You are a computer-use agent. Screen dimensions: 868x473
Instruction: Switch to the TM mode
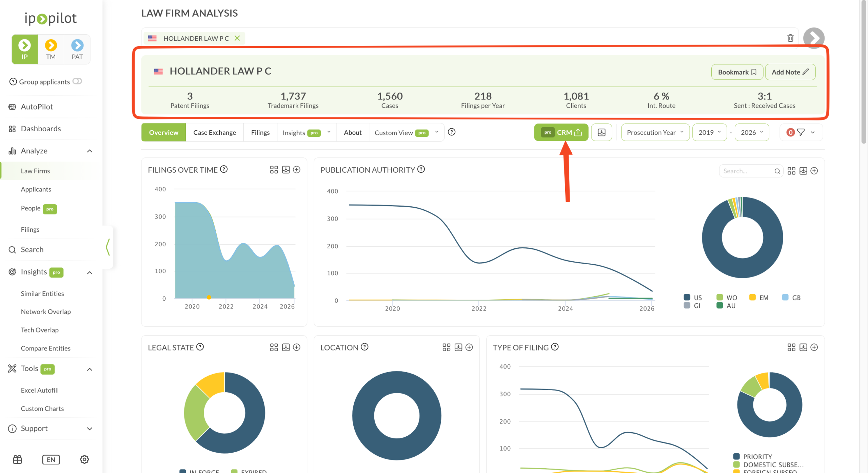coord(51,50)
